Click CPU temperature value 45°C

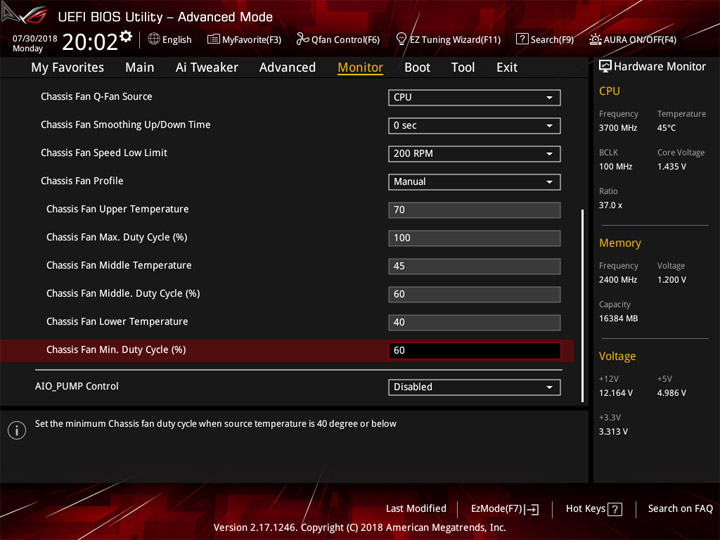point(666,128)
